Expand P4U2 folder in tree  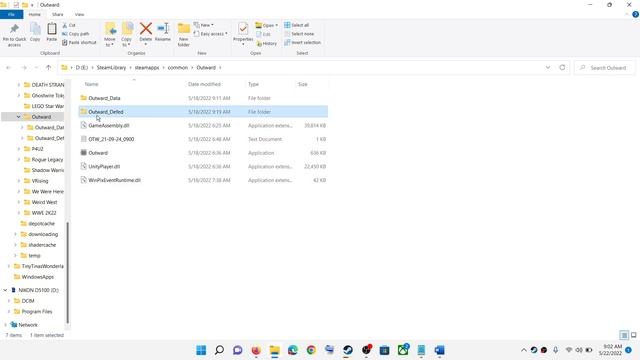[18, 149]
